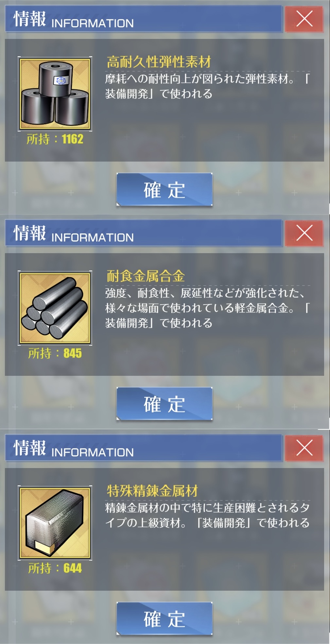Select the 耐食金属合金 item title
Screen dimensions: 330x644
pos(146,276)
